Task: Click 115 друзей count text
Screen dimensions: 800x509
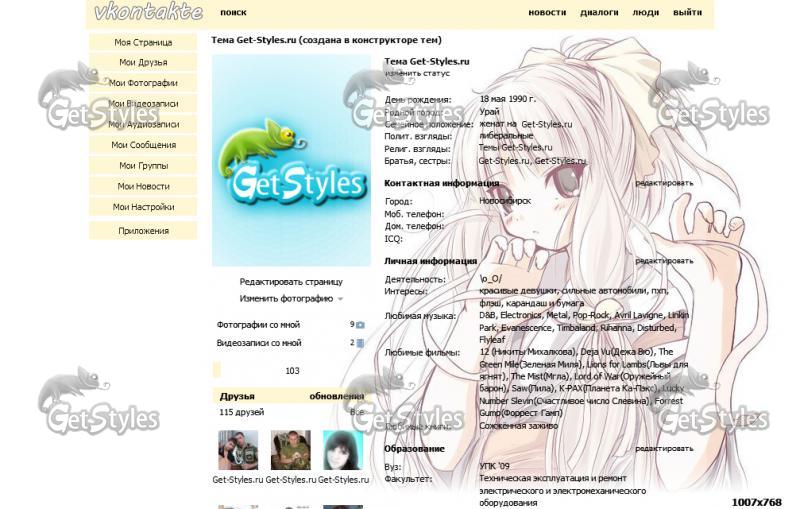Action: pos(242,412)
